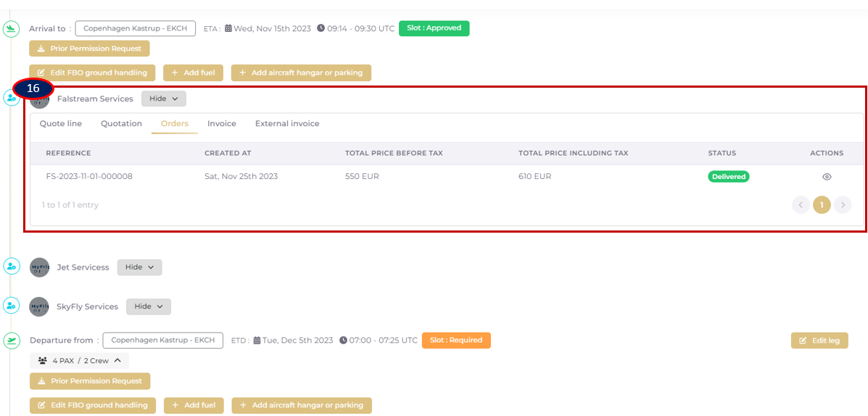868x416 pixels.
Task: Click the departure plane icon on timeline
Action: tap(11, 340)
